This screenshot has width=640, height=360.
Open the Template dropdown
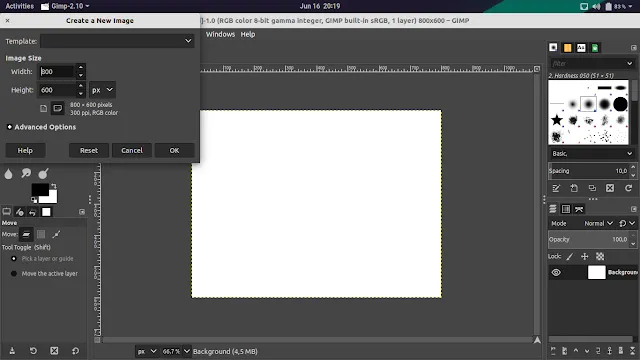(117, 41)
